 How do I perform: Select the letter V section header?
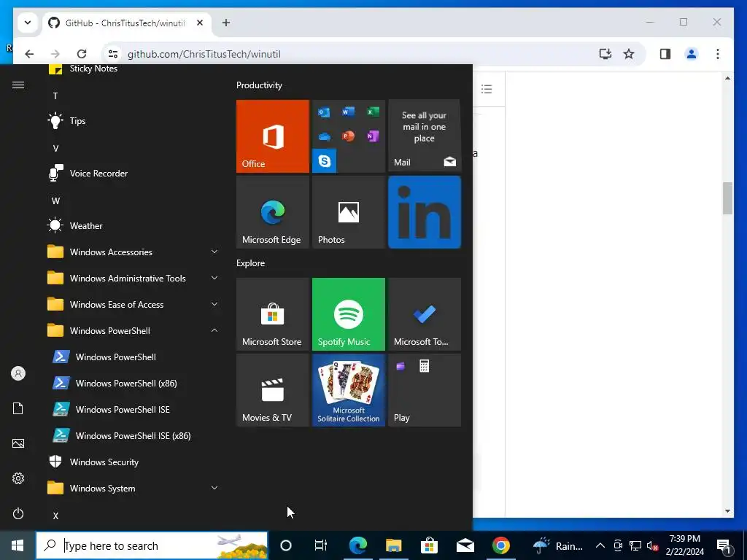(55, 149)
